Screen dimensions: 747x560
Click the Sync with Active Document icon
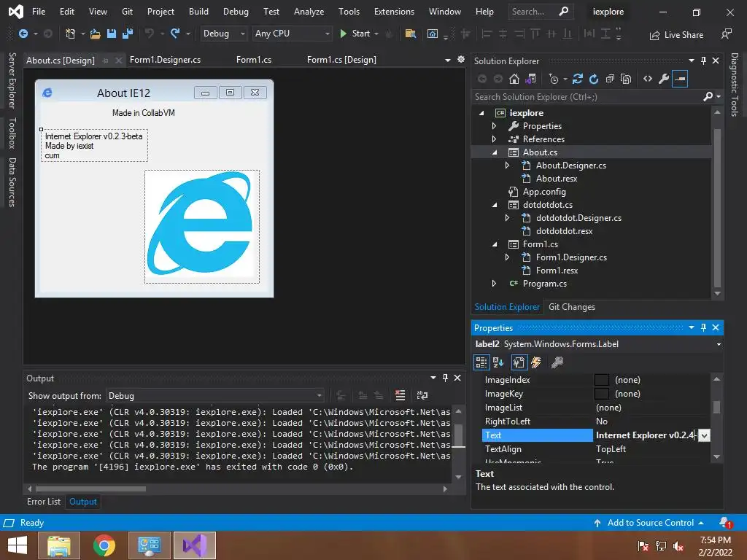578,79
